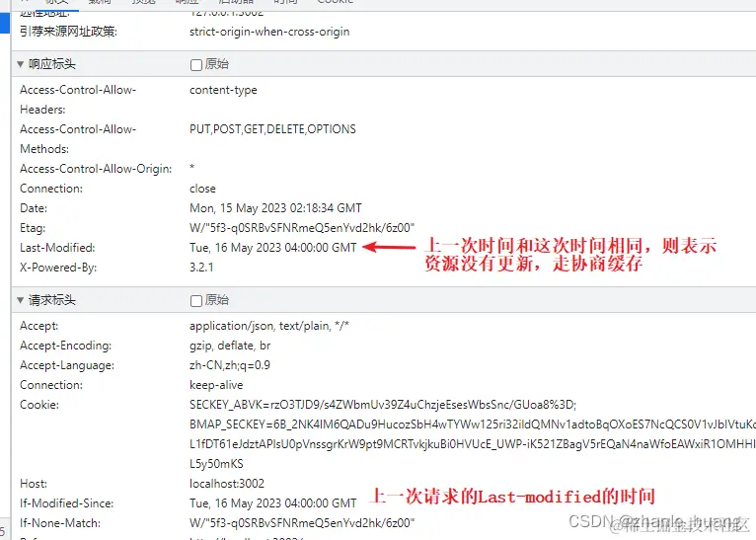Image resolution: width=756 pixels, height=540 pixels.
Task: Enable the 原始 checkbox for 响应标头
Action: 195,64
